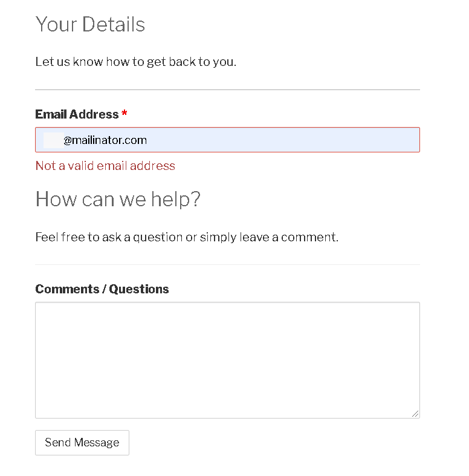Click the word "Details" in the top heading

114,24
